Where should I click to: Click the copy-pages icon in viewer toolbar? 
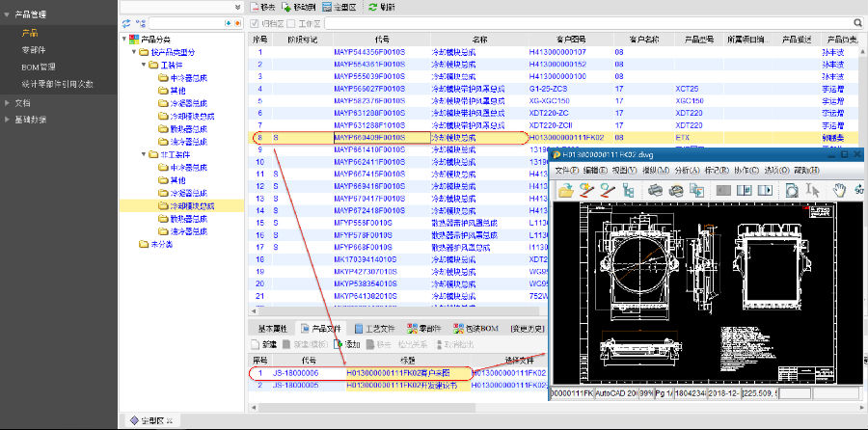click(x=696, y=190)
